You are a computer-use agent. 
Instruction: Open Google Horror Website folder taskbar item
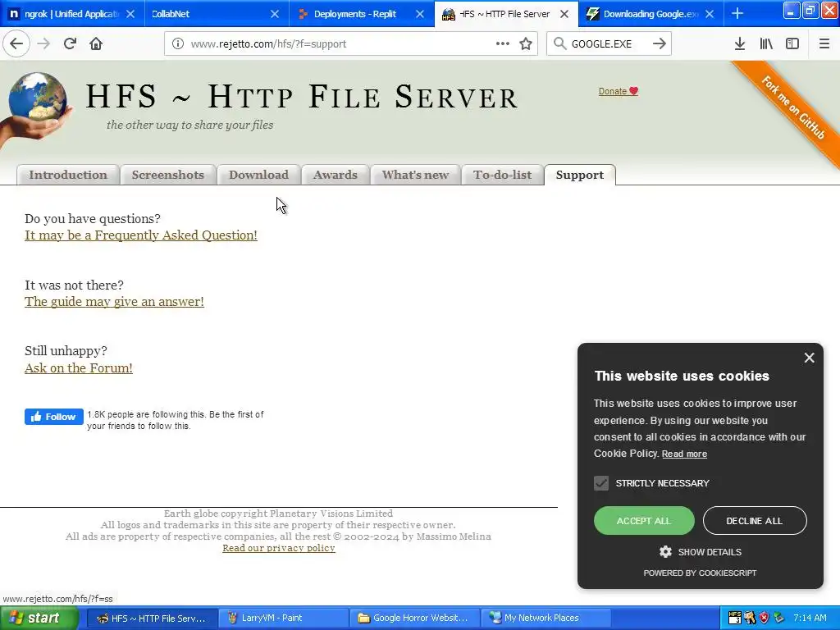click(414, 619)
